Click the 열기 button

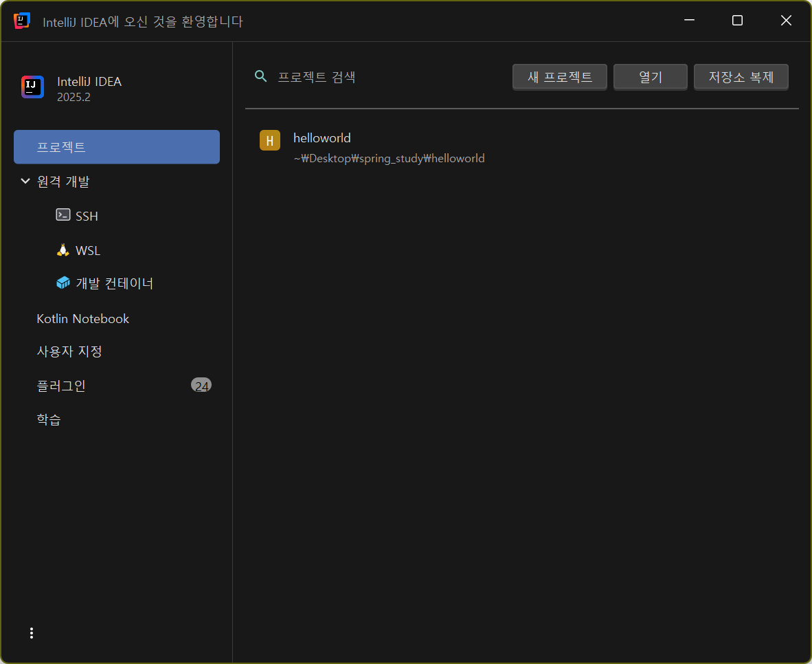point(651,77)
